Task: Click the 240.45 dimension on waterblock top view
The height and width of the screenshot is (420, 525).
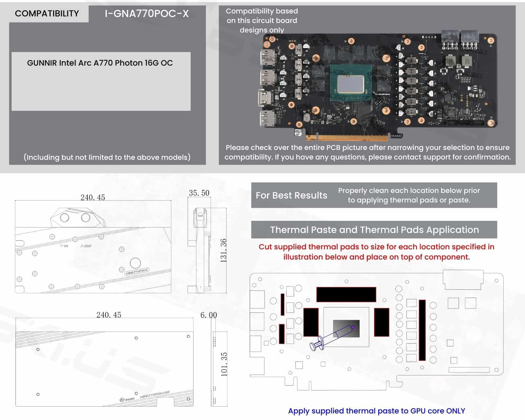Action: 93,198
